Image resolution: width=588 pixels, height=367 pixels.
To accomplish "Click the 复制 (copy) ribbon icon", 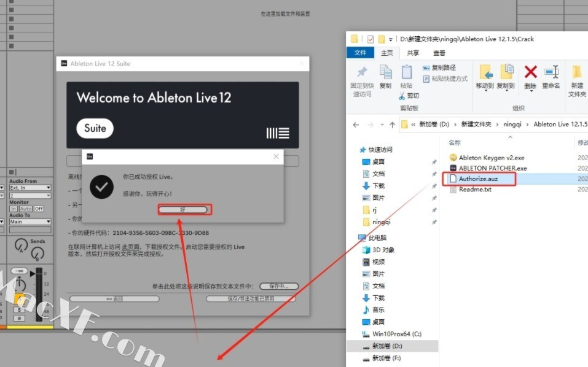I will [385, 72].
